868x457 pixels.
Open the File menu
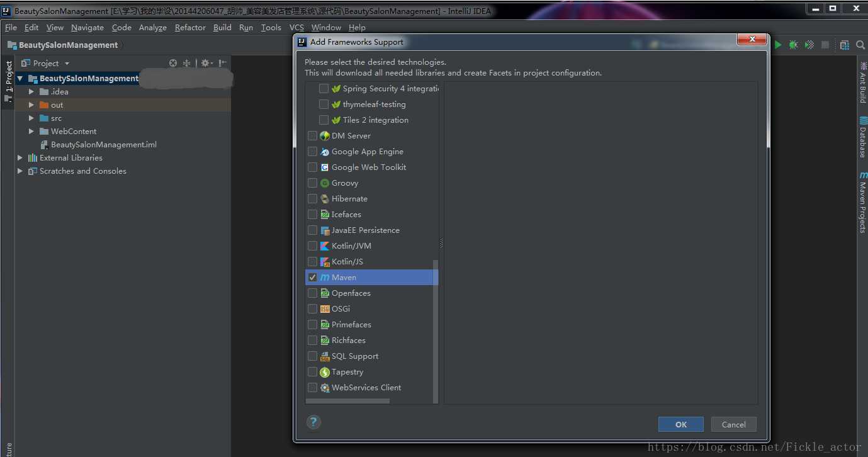pyautogui.click(x=11, y=27)
